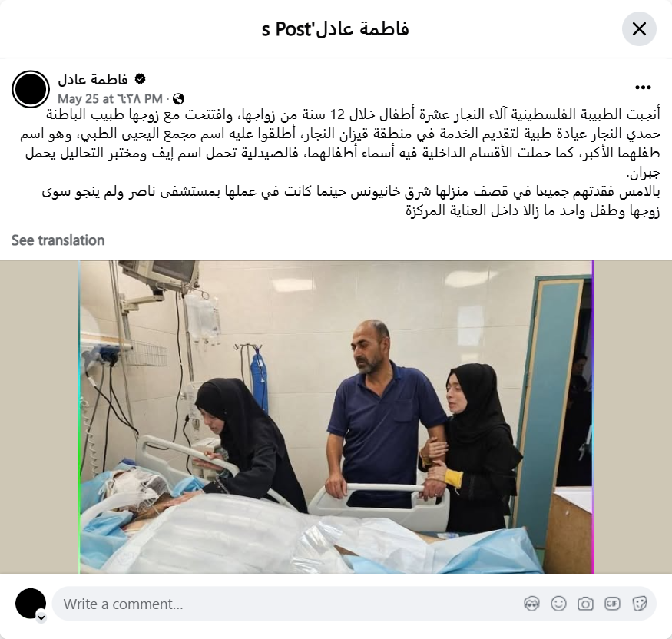Open the emoji picker in comment box

pyautogui.click(x=558, y=604)
